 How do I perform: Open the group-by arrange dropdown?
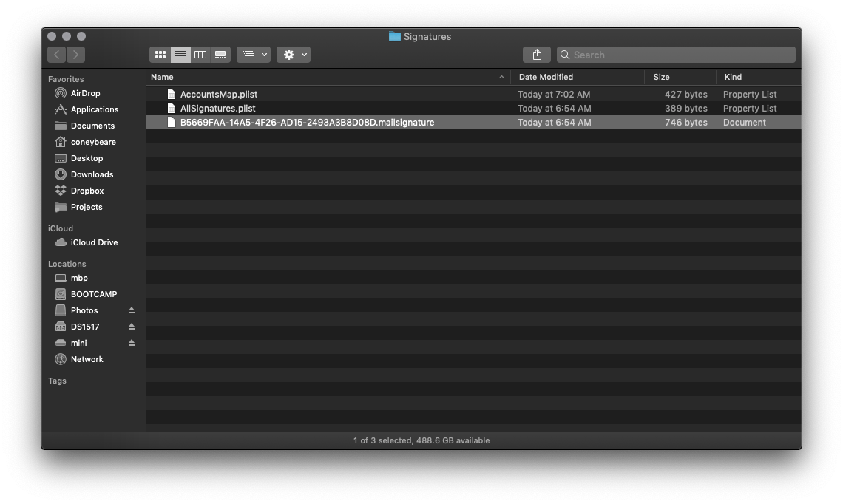pos(254,55)
